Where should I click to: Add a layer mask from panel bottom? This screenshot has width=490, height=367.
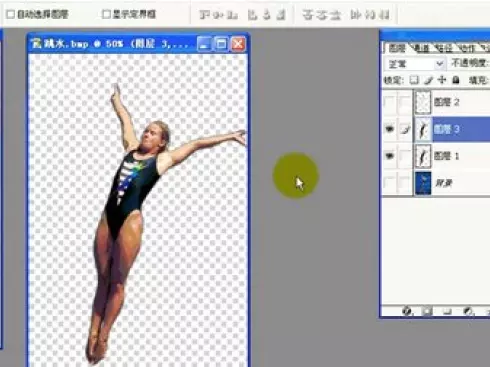click(x=426, y=311)
